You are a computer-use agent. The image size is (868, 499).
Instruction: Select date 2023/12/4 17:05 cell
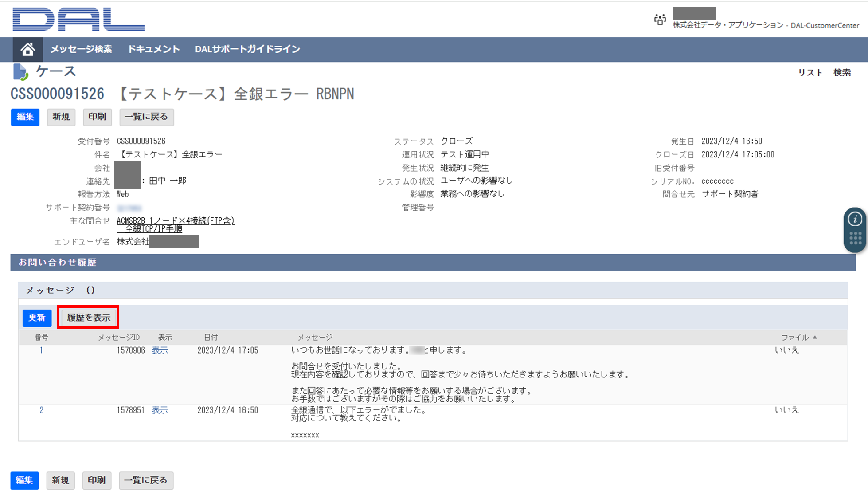228,350
